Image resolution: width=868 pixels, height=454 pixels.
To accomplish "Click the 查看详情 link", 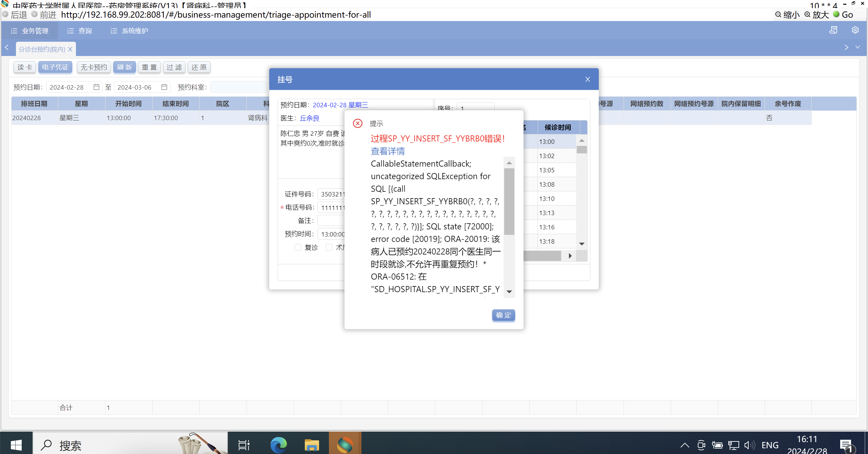I will (x=388, y=151).
